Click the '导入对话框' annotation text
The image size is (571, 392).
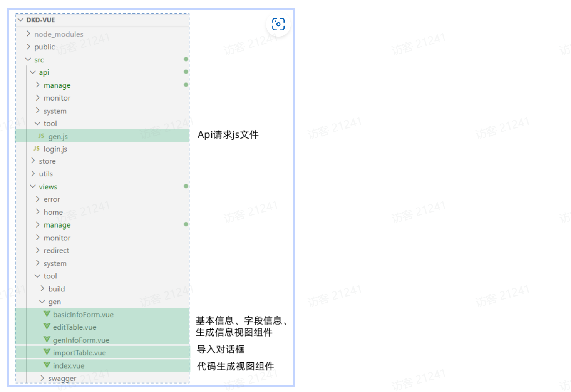221,349
